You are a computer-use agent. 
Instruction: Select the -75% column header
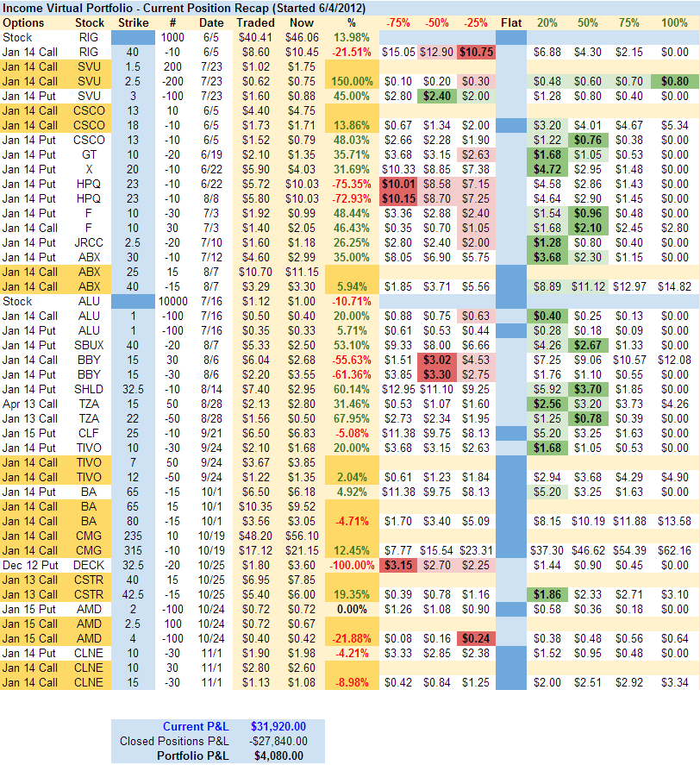tap(398, 22)
